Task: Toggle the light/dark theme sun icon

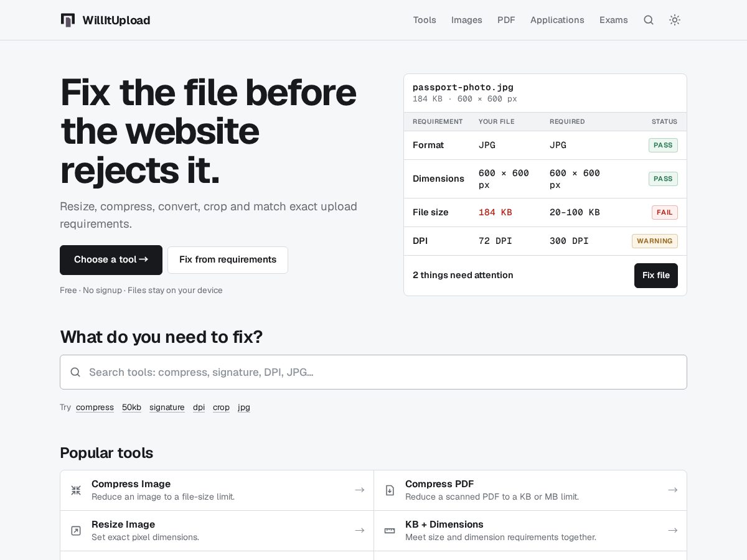Action: click(675, 20)
